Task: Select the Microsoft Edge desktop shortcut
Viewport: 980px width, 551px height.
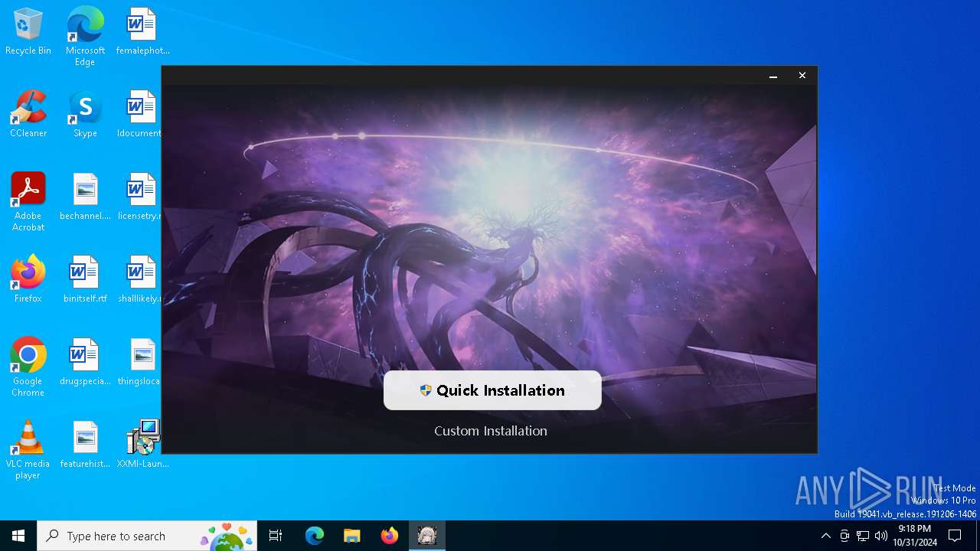Action: [x=85, y=37]
